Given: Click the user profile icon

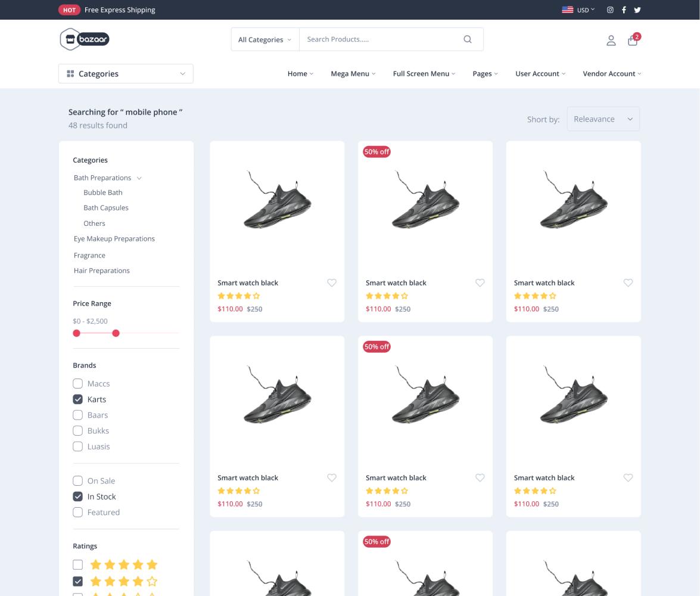Looking at the screenshot, I should 611,41.
